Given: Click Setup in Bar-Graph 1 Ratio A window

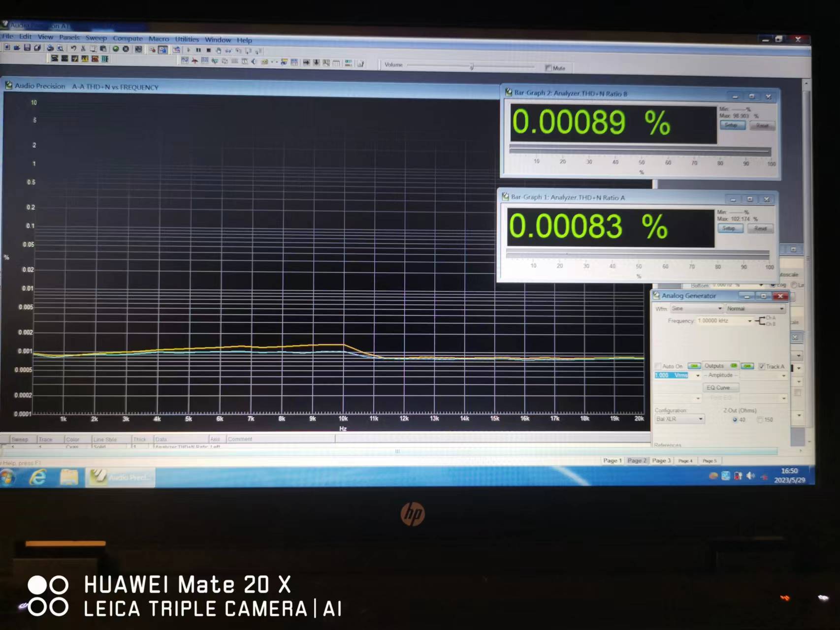Looking at the screenshot, I should [x=729, y=228].
